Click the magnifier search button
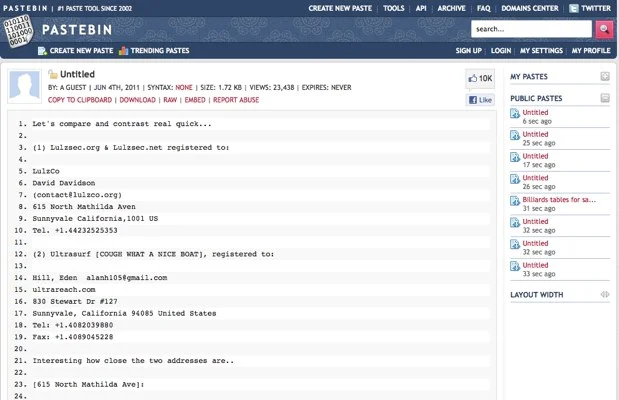Screen dimensions: 619x400 (604, 29)
